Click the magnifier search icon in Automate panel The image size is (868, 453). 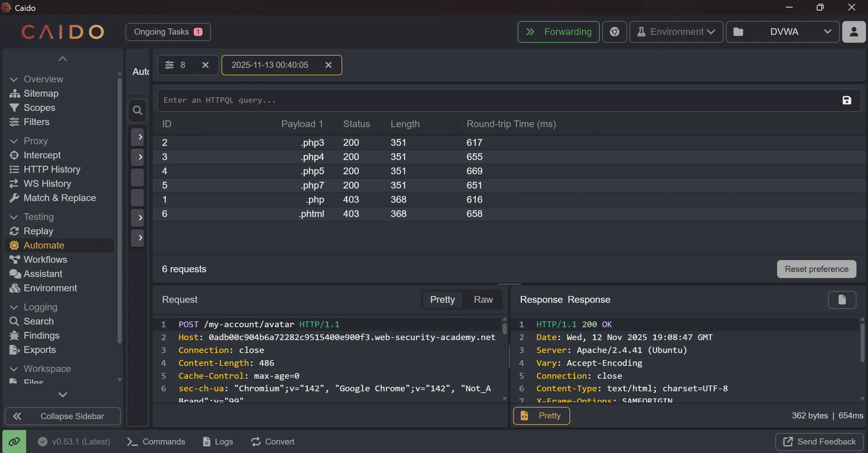[x=137, y=111]
